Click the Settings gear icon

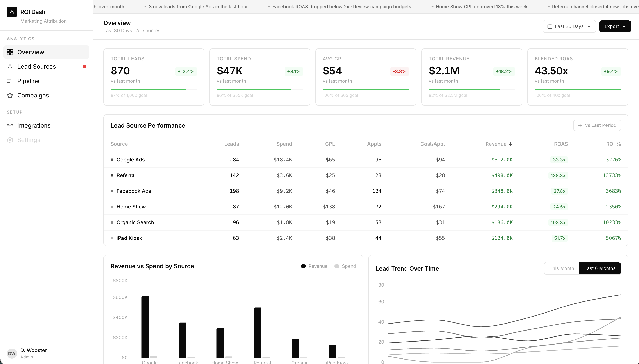pyautogui.click(x=10, y=140)
